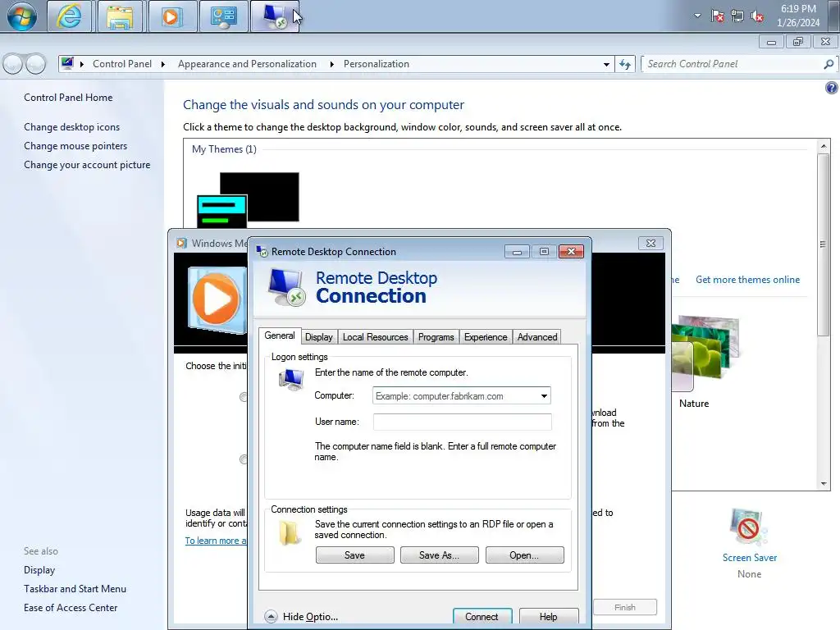Refresh the Control Panel address bar
Viewport: 840px width, 630px height.
click(624, 64)
